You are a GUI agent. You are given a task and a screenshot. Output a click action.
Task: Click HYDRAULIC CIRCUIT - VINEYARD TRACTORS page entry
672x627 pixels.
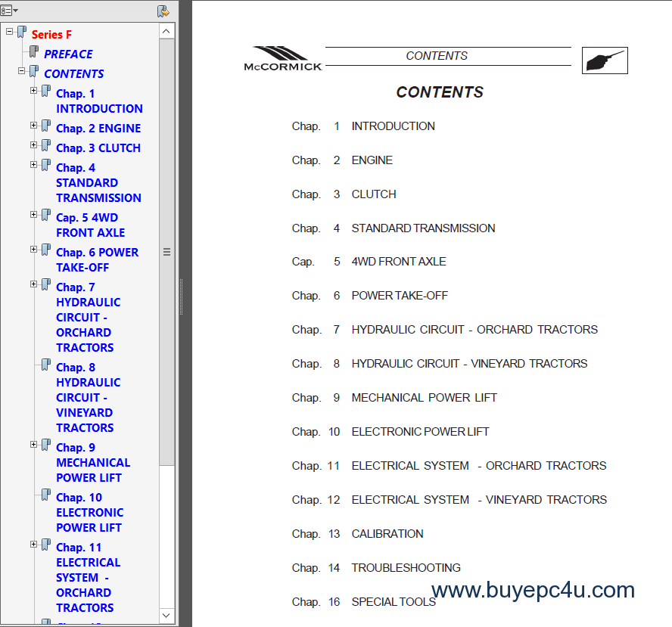pyautogui.click(x=469, y=364)
